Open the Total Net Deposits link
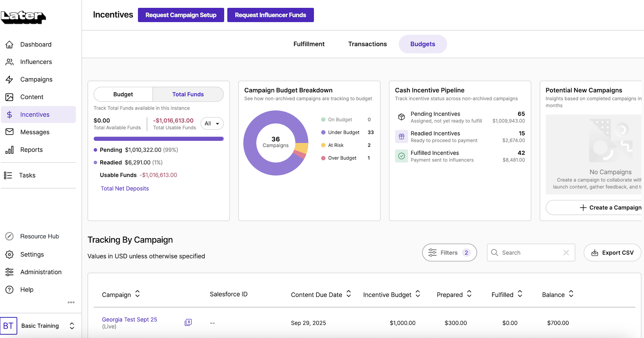The image size is (644, 338). click(124, 188)
